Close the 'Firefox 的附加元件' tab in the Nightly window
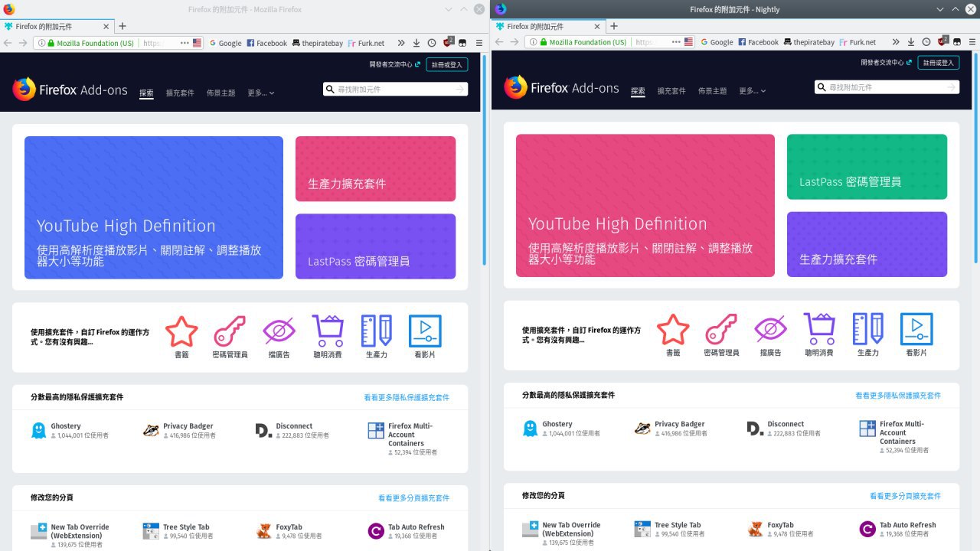Screen dimensions: 980x551 [x=597, y=26]
